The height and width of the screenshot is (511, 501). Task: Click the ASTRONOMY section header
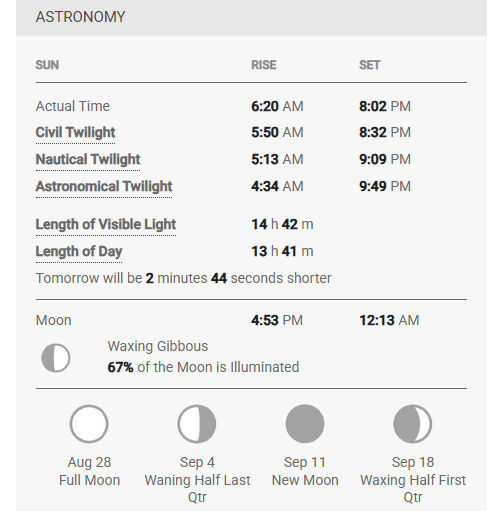tap(80, 17)
